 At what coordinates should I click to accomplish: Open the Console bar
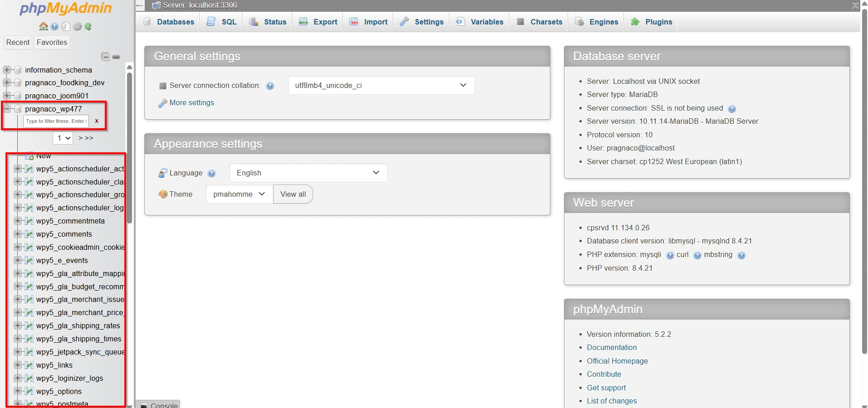pyautogui.click(x=159, y=404)
